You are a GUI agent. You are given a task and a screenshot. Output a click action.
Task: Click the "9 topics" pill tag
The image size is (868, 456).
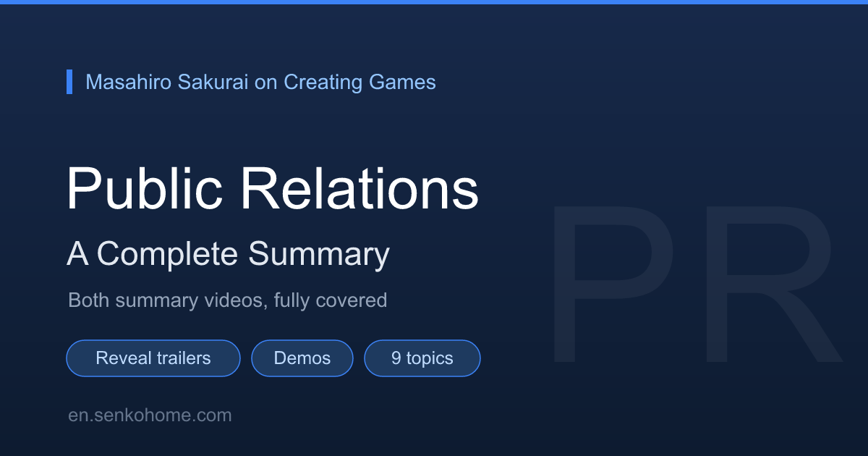[422, 358]
